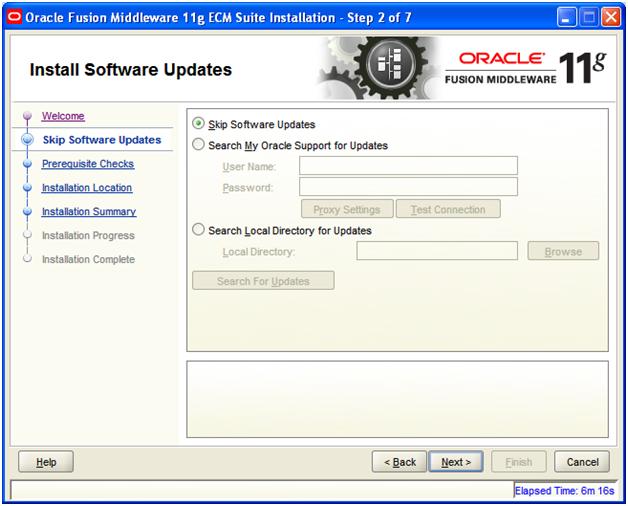This screenshot has width=628, height=506.
Task: Click the Installation Complete step bullet icon
Action: point(27,258)
